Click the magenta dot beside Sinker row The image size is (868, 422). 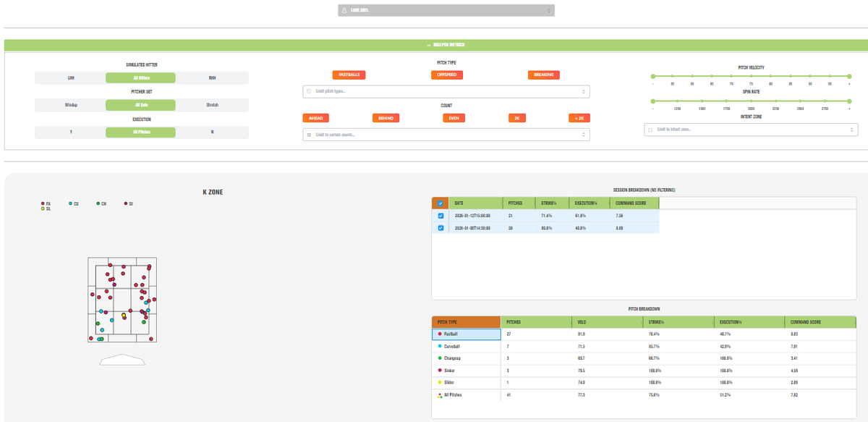pyautogui.click(x=440, y=371)
